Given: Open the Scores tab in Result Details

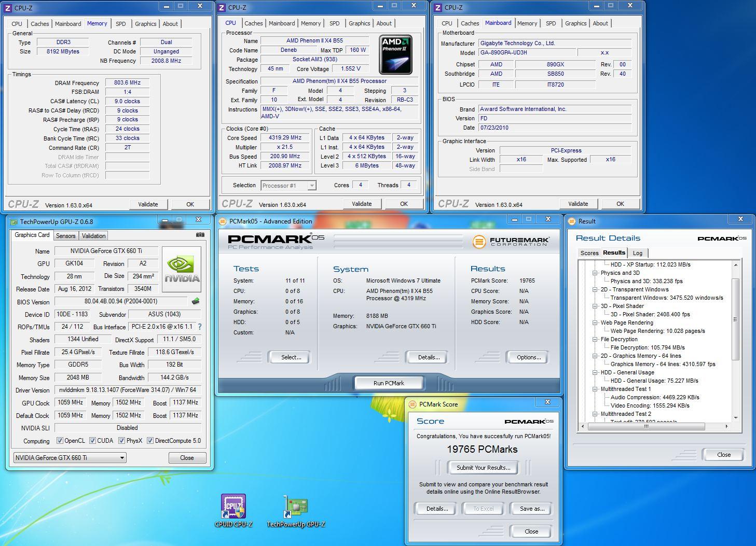Looking at the screenshot, I should click(589, 253).
